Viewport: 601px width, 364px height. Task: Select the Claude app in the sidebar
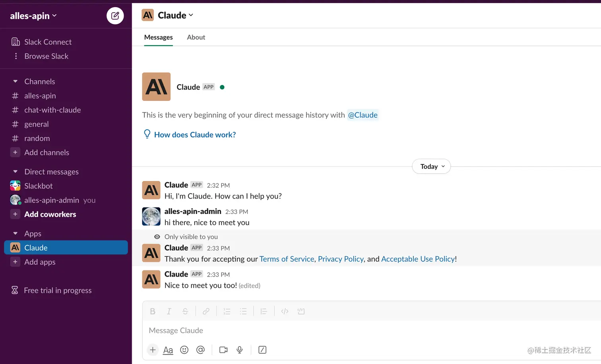click(66, 248)
